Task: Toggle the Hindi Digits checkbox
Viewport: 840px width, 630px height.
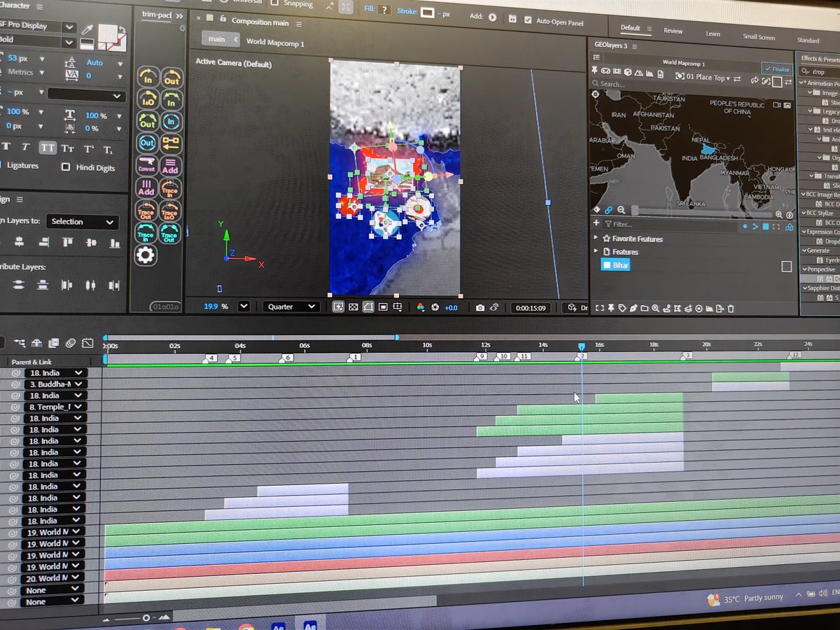Action: [x=66, y=167]
